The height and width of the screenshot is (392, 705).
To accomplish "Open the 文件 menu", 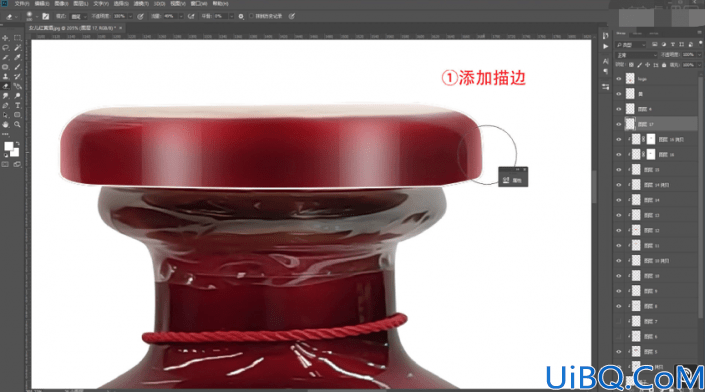I will (x=22, y=4).
